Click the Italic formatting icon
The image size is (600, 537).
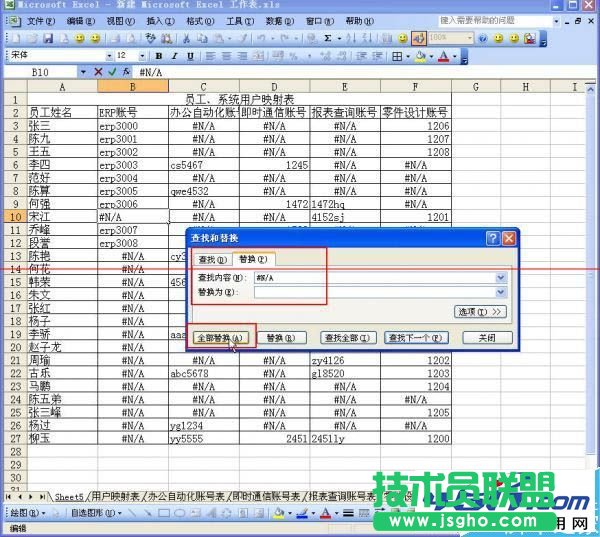tap(174, 56)
